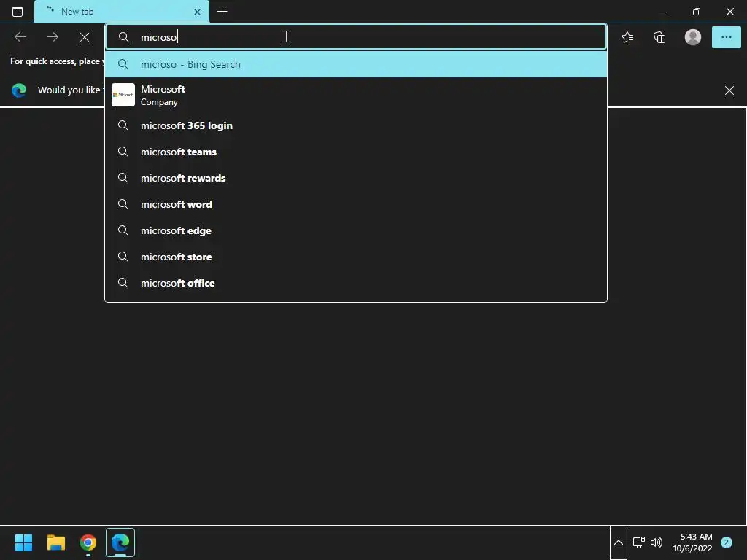Pick microsoft 365 login suggestion
This screenshot has height=560, width=747.
[356, 125]
